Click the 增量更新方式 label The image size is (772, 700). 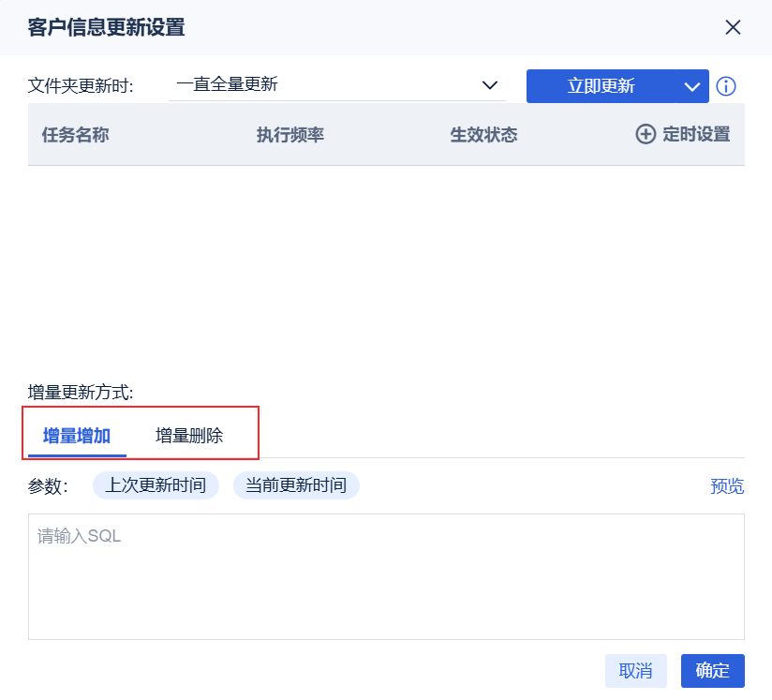tap(81, 393)
